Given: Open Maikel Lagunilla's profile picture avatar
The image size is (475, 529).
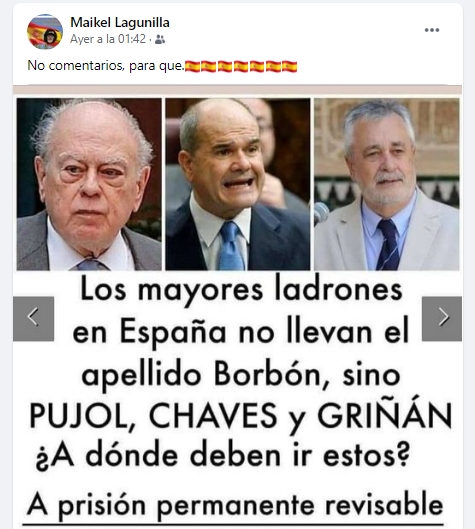Looking at the screenshot, I should click(45, 32).
